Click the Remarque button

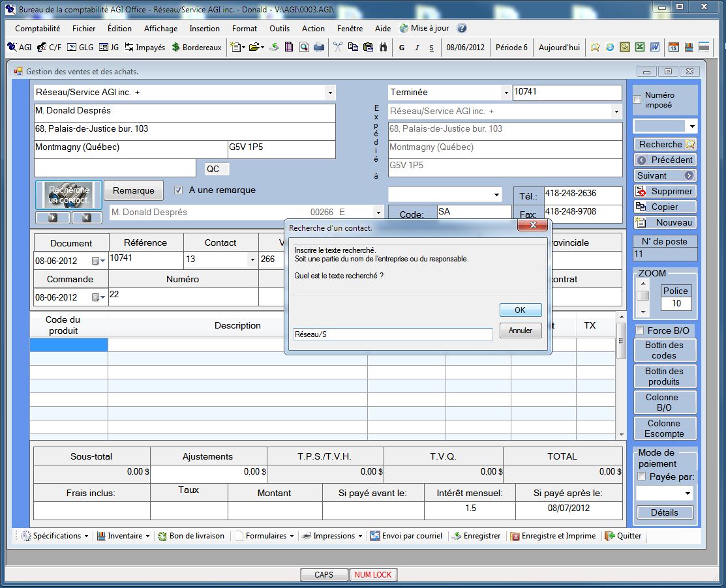[133, 190]
